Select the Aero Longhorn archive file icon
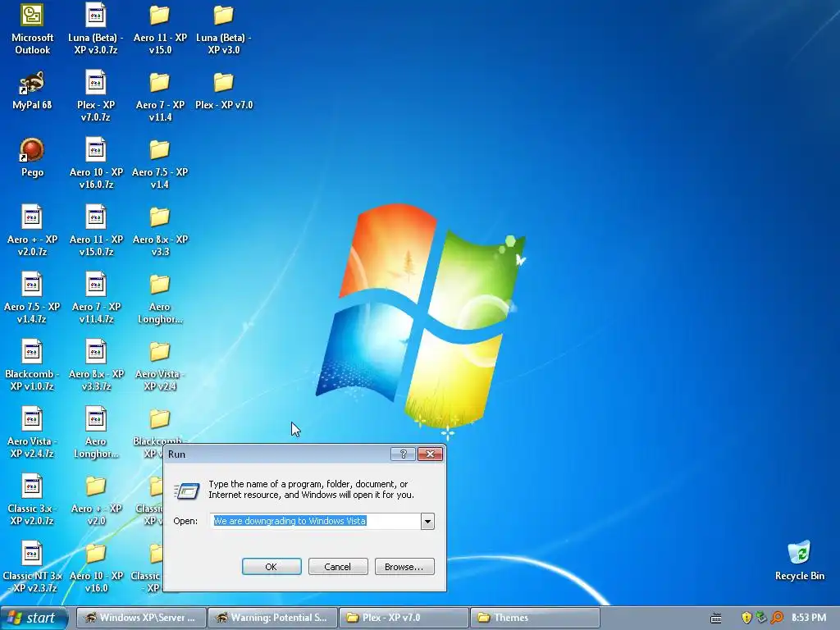Screen dimensions: 840x630 pyautogui.click(x=96, y=432)
